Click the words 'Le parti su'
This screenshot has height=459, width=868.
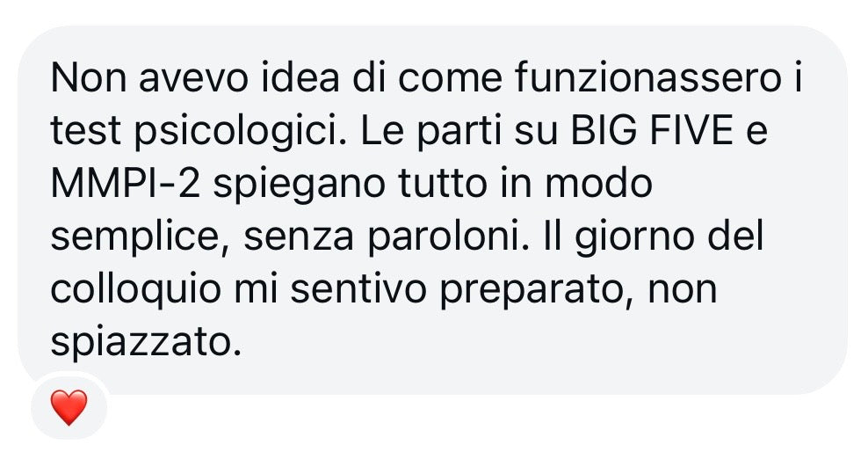click(x=459, y=131)
